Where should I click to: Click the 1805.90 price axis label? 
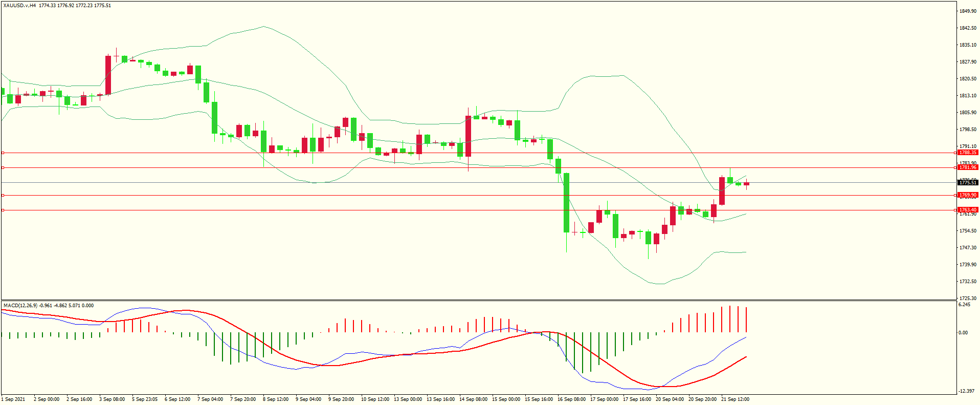tap(968, 113)
